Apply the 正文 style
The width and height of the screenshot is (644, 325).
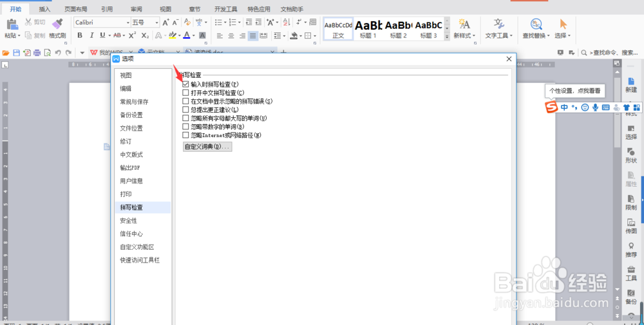[x=338, y=29]
